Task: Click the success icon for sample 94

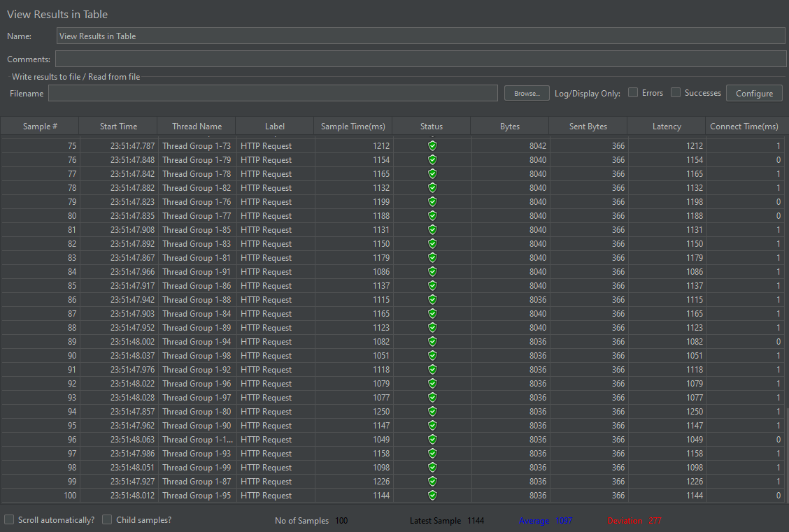Action: click(x=432, y=411)
